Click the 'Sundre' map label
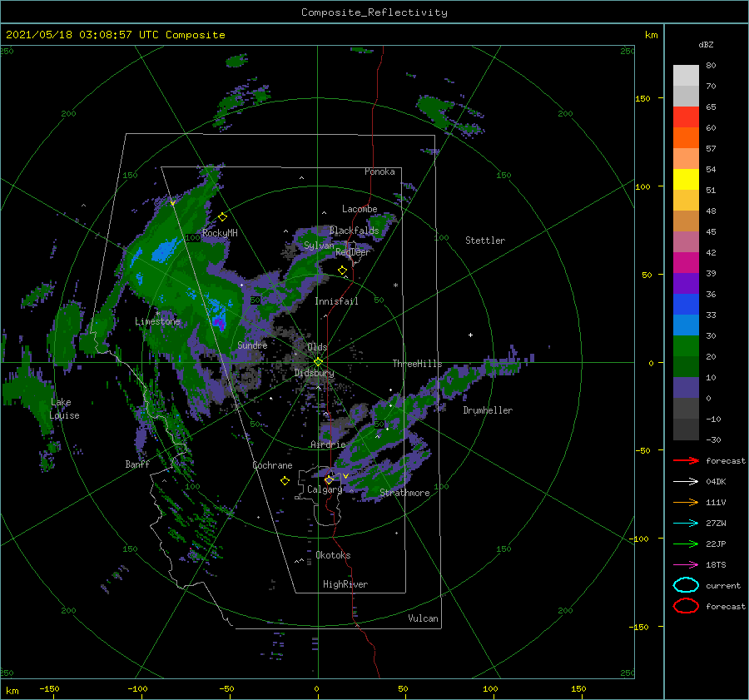Screen dimensions: 749x700 click(x=252, y=345)
